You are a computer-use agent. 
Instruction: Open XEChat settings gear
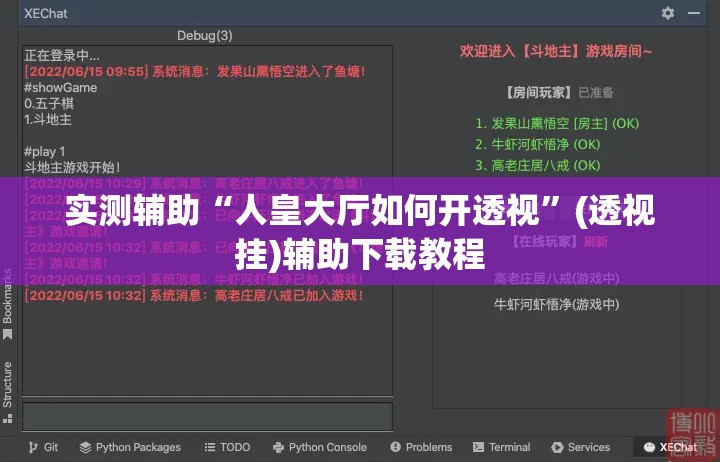[x=668, y=13]
